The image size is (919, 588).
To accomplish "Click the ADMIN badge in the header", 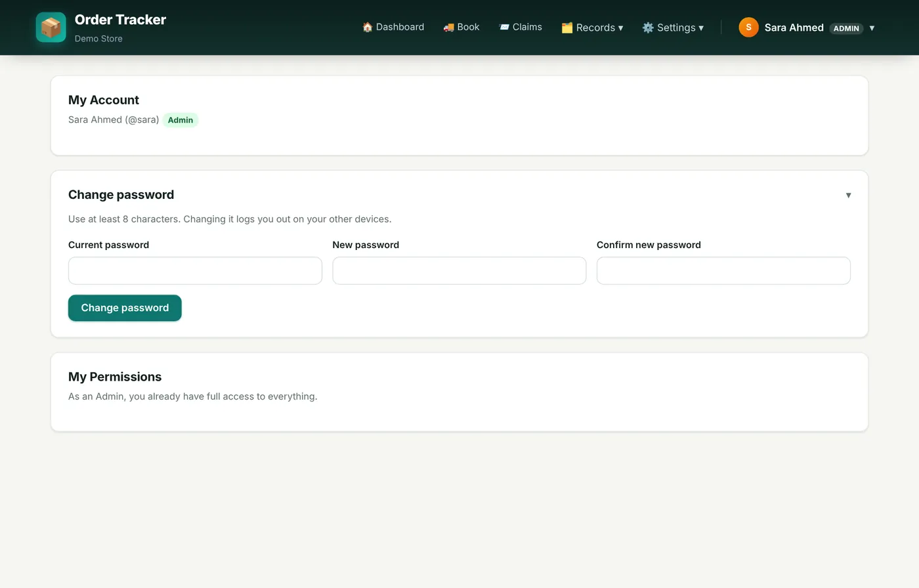I will coord(846,28).
